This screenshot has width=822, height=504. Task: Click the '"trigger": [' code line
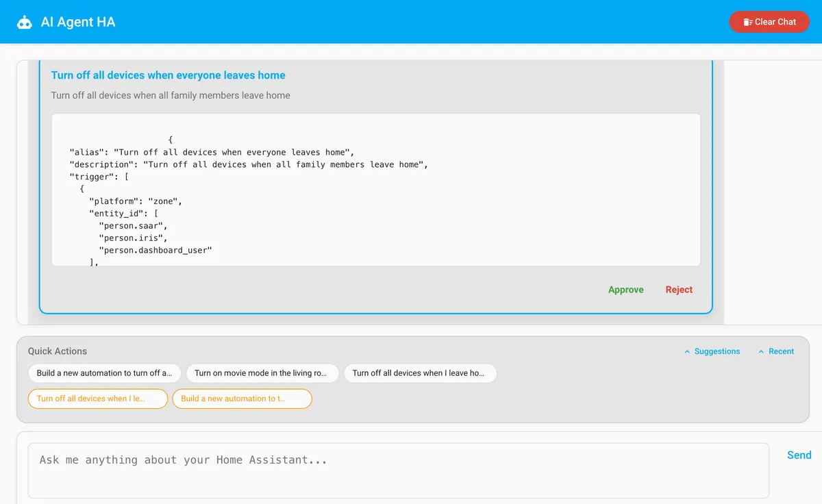(x=99, y=177)
